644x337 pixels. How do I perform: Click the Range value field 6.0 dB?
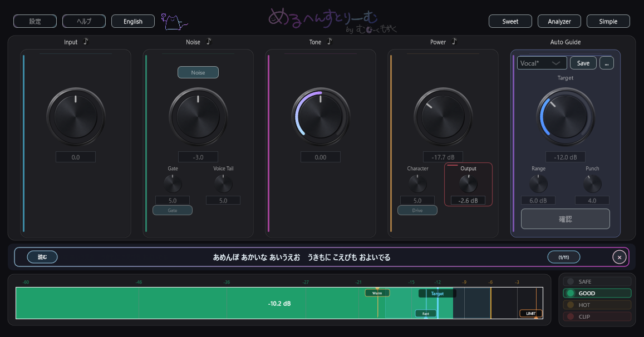538,200
